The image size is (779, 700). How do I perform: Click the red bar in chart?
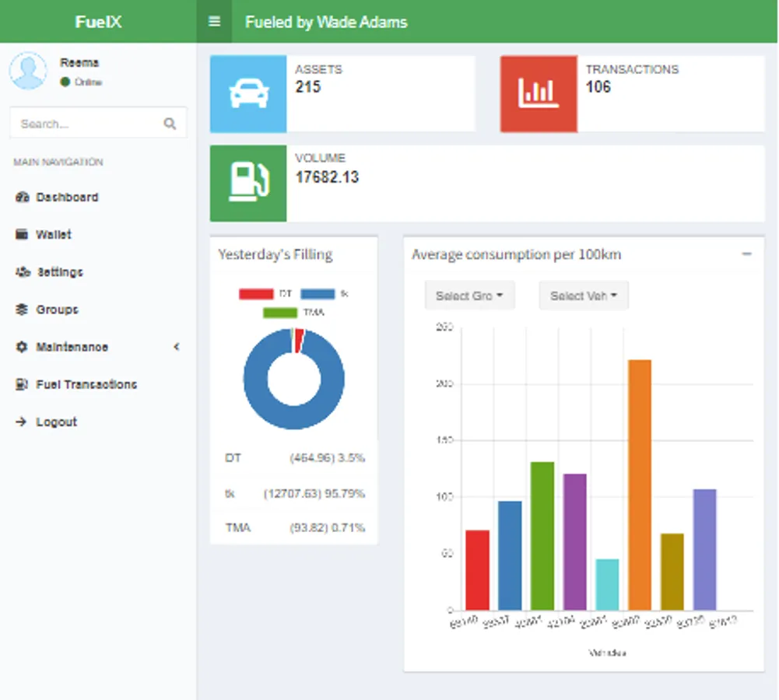[x=477, y=570]
